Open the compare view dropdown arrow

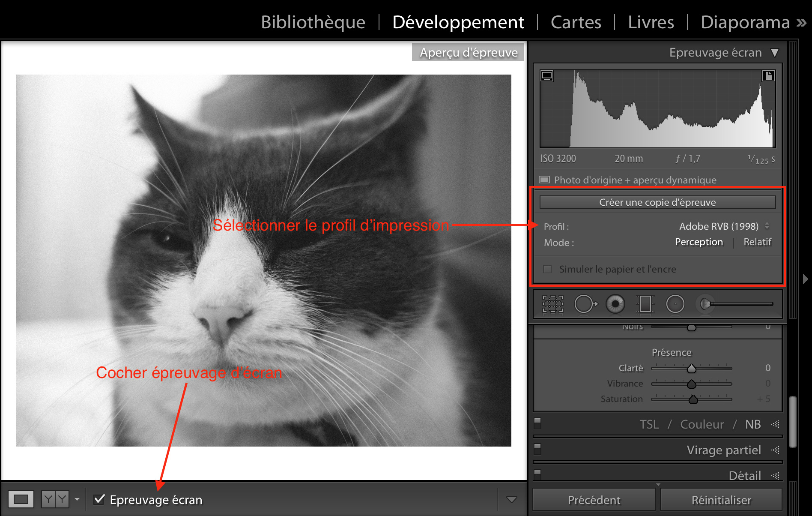pyautogui.click(x=78, y=499)
